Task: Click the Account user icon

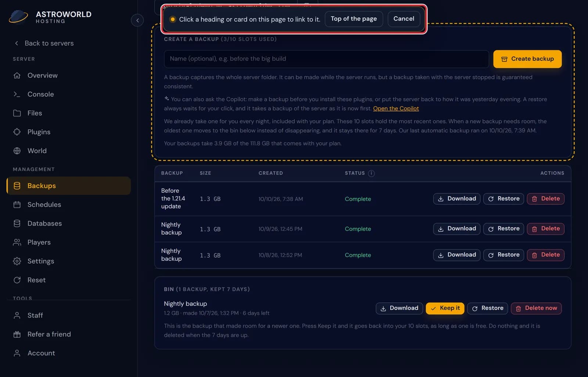Action: [x=17, y=353]
